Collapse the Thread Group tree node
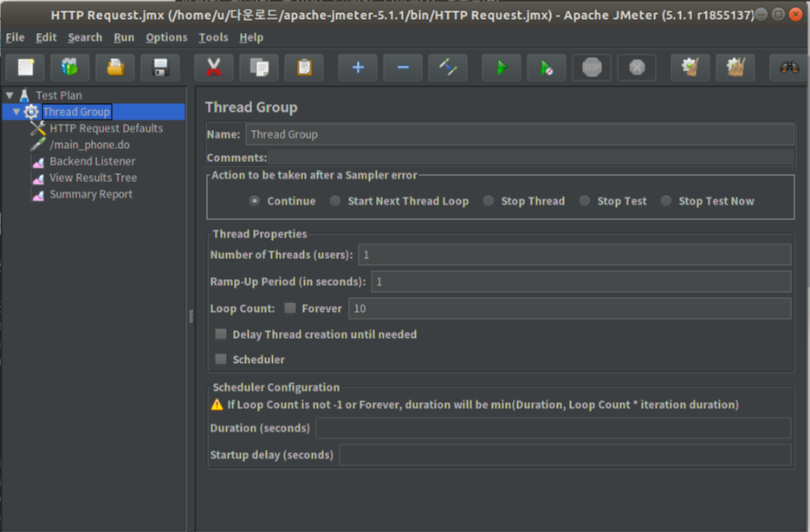Screen dimensions: 810x532 tap(16, 112)
